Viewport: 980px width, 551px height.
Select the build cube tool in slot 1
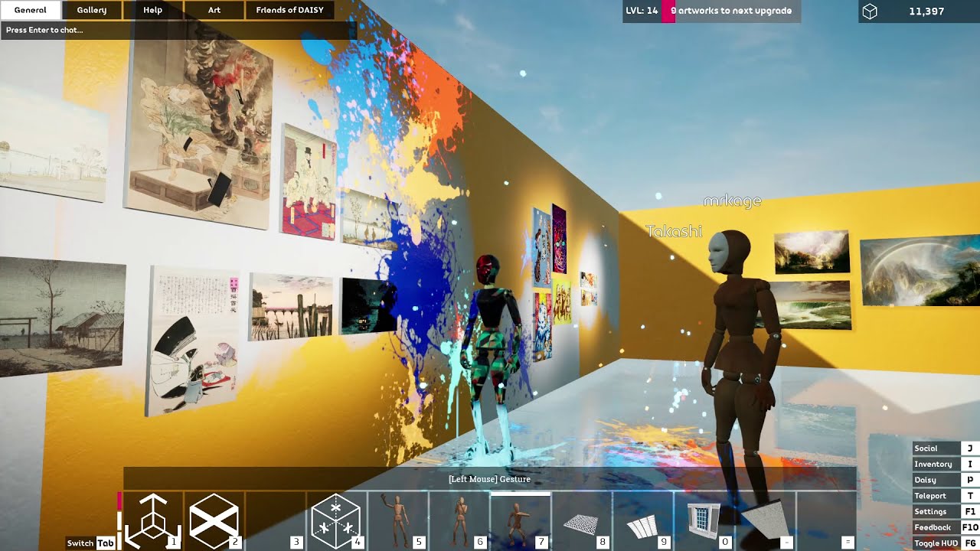(x=153, y=521)
